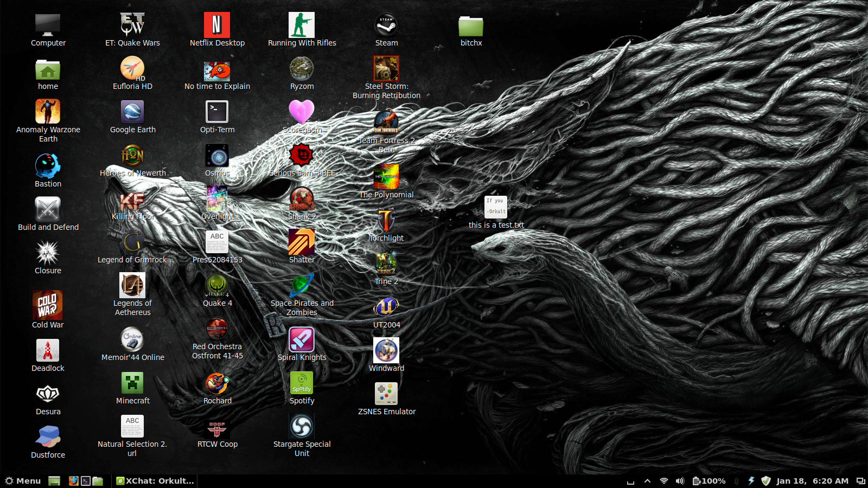Launch the Shank 2 icon

[302, 198]
